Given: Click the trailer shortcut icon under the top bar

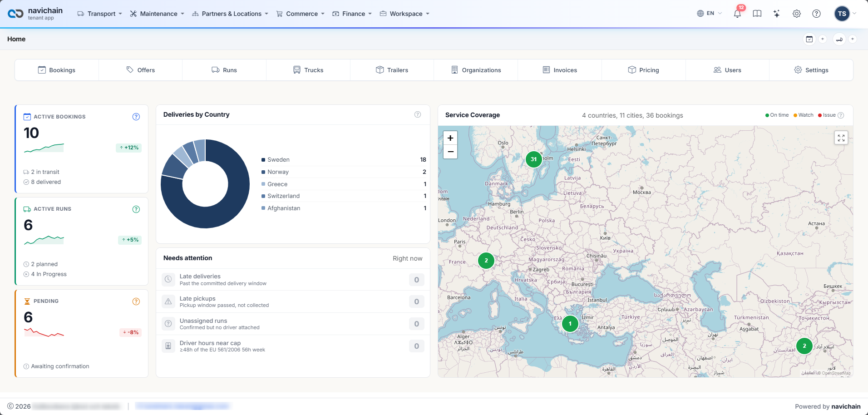Looking at the screenshot, I should 839,39.
